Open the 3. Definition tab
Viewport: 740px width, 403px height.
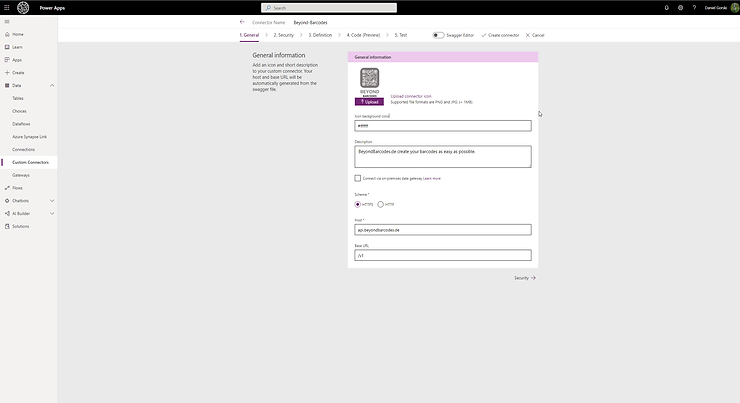coord(320,35)
